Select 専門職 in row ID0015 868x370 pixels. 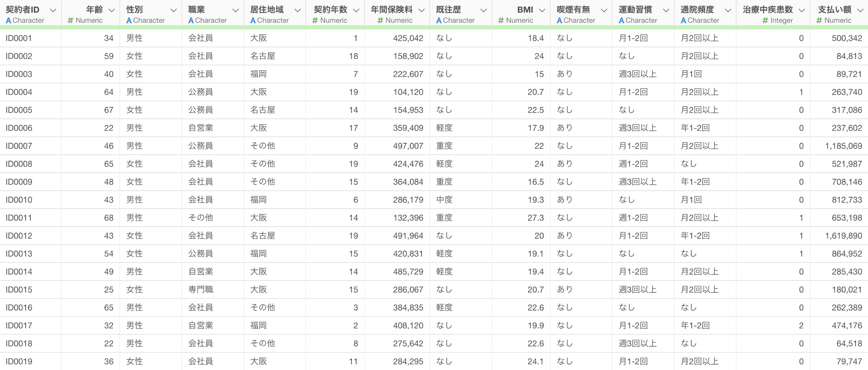click(201, 289)
